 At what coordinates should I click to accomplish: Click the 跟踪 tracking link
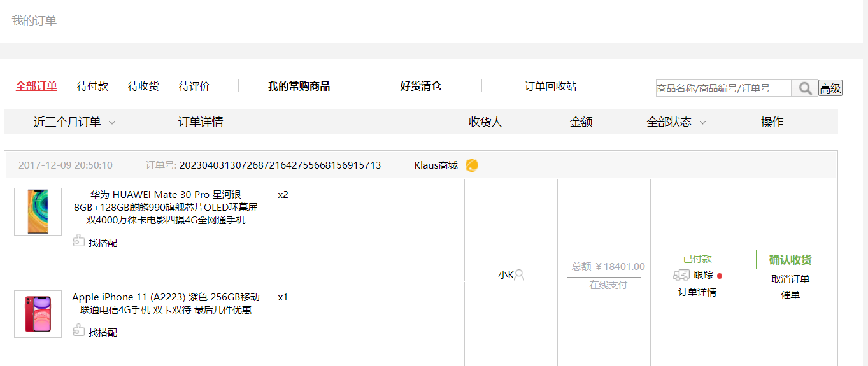click(x=704, y=275)
